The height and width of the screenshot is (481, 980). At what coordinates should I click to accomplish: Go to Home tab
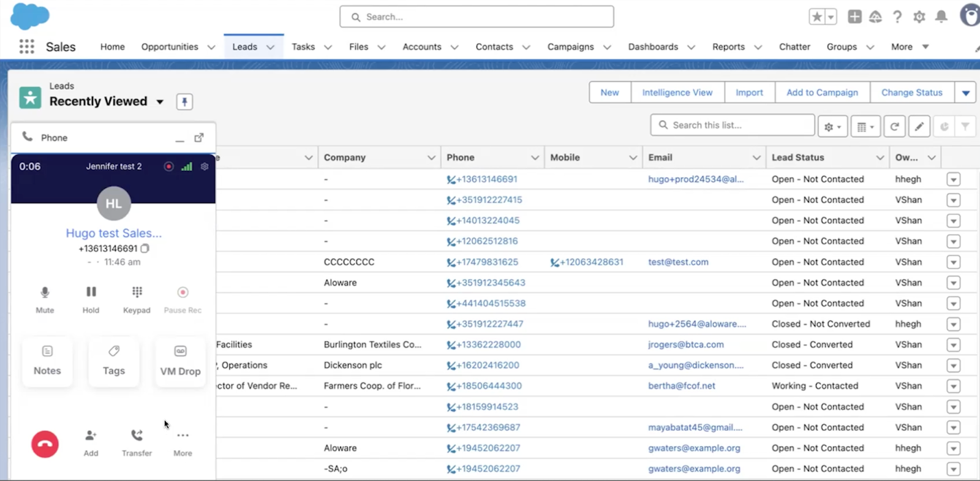point(113,47)
